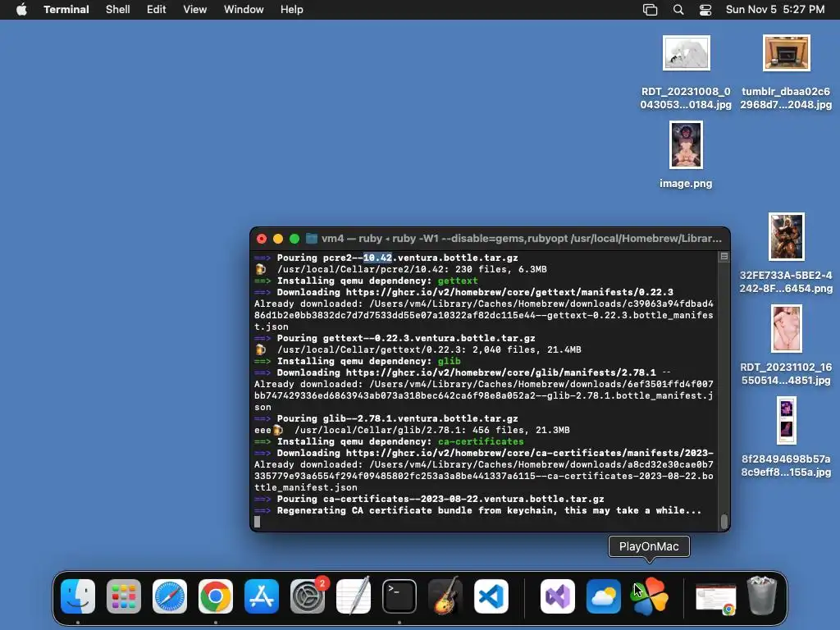
Task: Click '/usr/local/Cellar/pcre2/10.42' line
Action: click(x=400, y=269)
